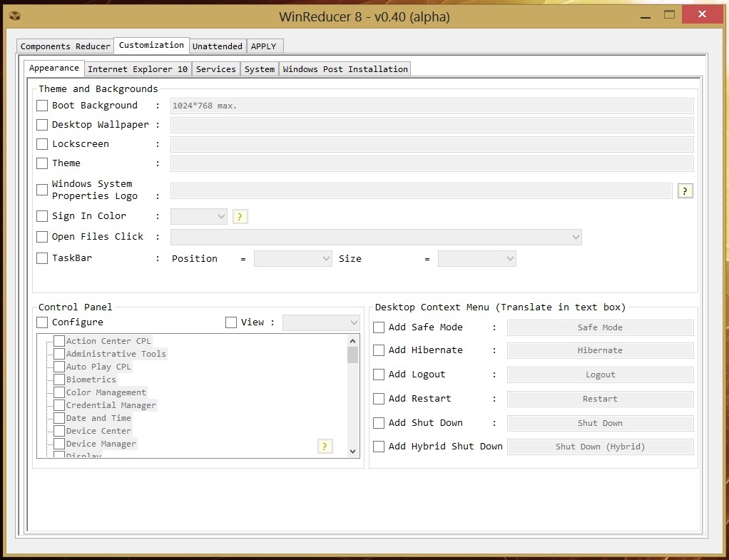Open the Control Panel View dropdown
Screen dimensions: 729x560
tap(321, 322)
